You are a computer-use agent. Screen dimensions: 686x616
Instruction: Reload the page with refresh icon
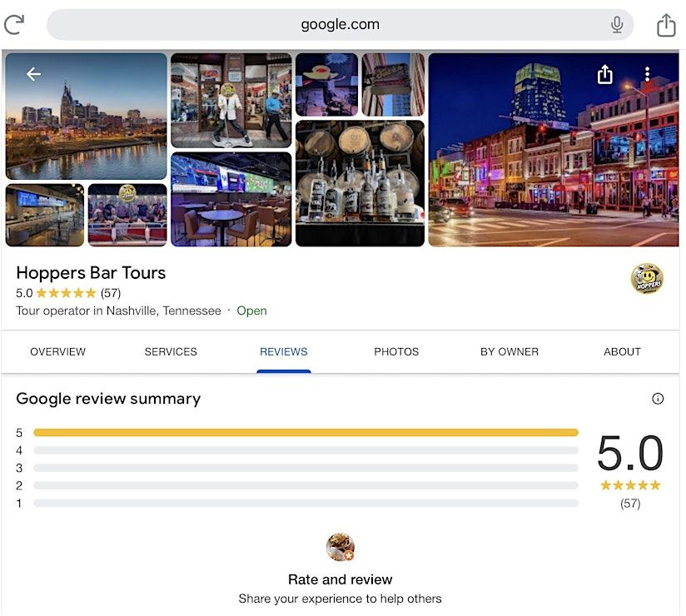point(14,24)
